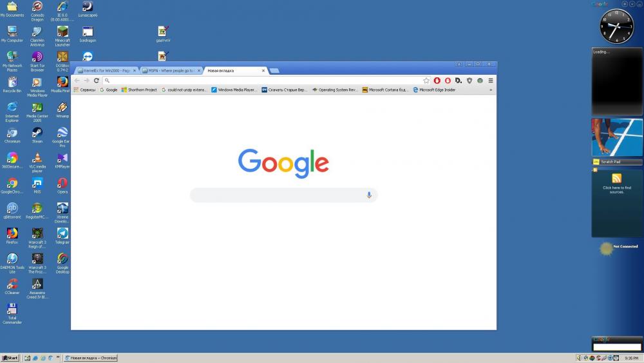Open the Google bookmark
This screenshot has height=363, width=644.
click(x=108, y=90)
